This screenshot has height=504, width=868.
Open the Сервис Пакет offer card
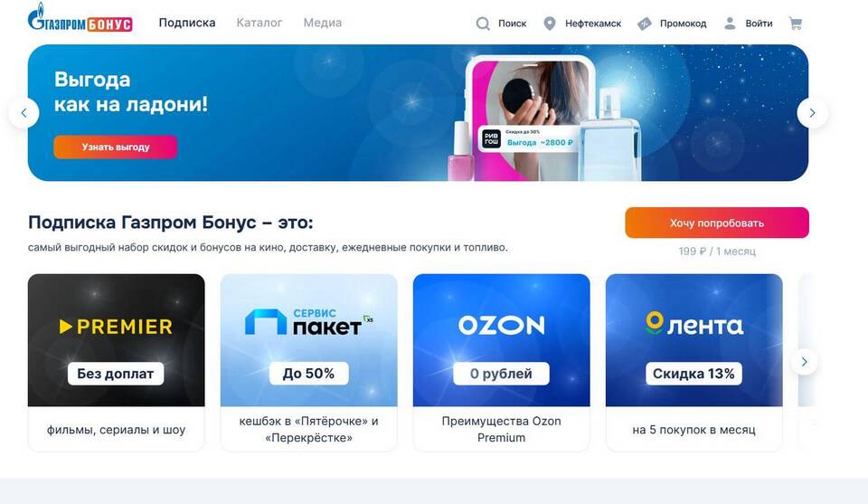tap(309, 362)
